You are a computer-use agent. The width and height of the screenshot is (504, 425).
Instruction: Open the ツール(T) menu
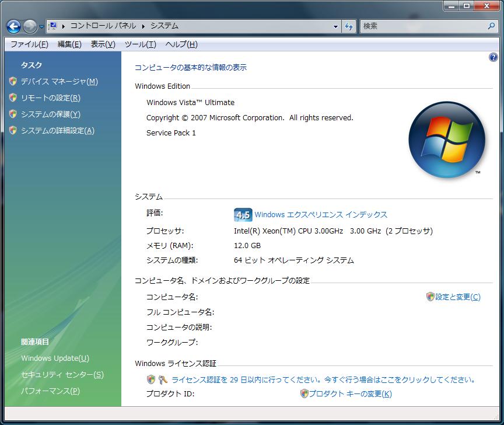click(x=141, y=44)
